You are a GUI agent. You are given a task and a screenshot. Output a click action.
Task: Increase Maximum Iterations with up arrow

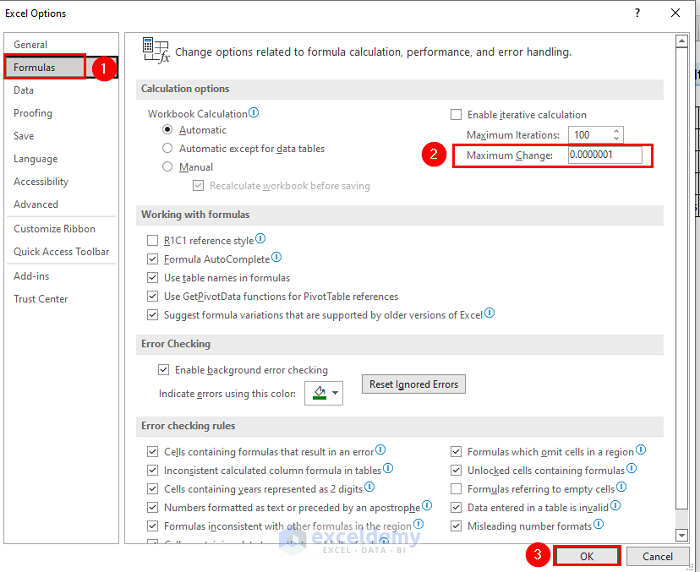pyautogui.click(x=616, y=131)
